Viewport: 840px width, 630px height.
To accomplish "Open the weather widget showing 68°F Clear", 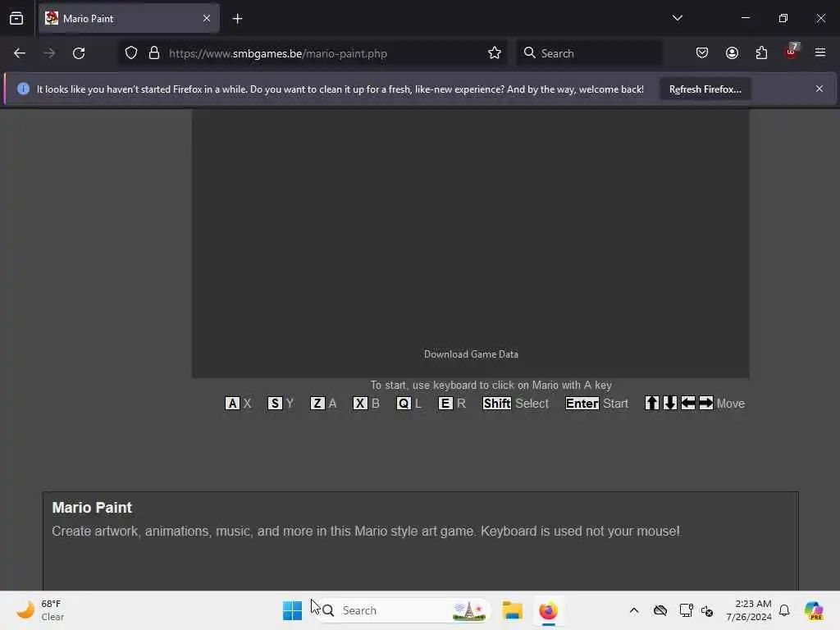I will (x=40, y=610).
